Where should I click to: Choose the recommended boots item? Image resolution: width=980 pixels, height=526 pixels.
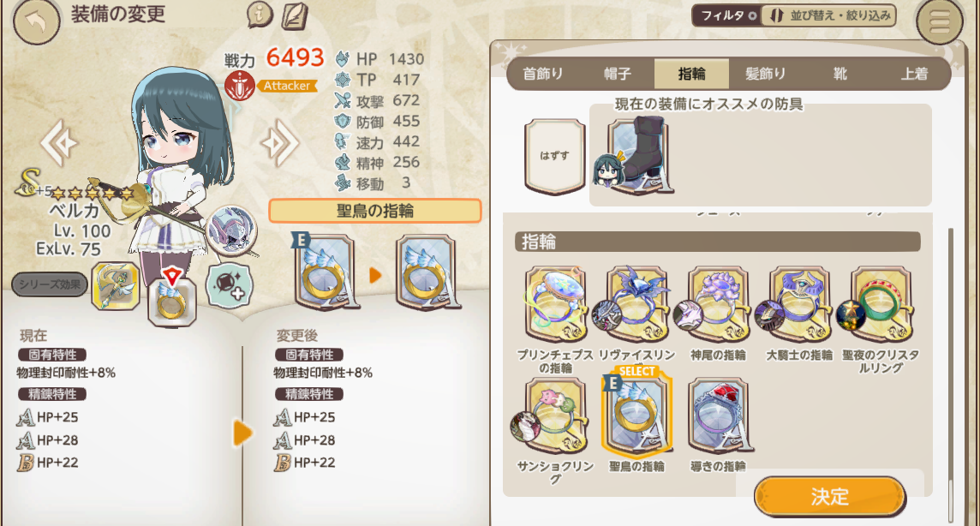click(x=636, y=156)
